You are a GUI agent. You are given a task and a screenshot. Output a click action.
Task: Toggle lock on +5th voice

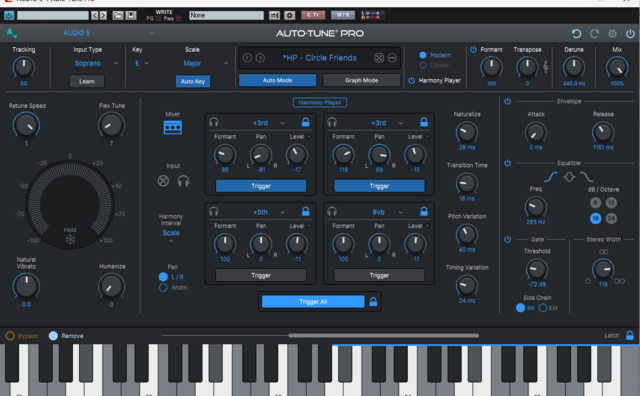[x=305, y=211]
